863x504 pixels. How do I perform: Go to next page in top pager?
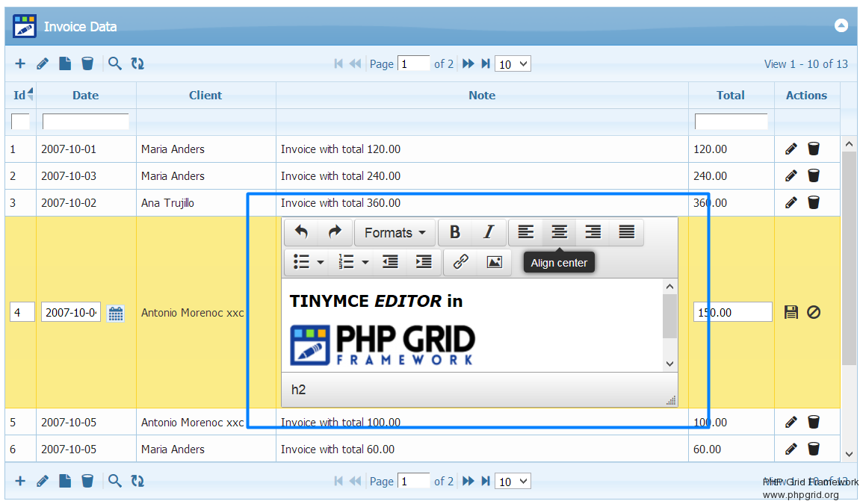point(468,64)
